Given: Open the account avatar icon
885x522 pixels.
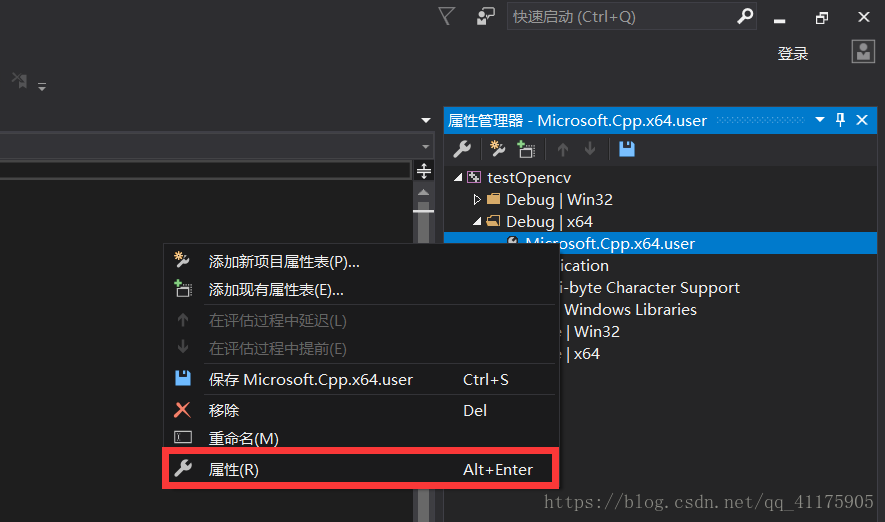Looking at the screenshot, I should tap(863, 52).
